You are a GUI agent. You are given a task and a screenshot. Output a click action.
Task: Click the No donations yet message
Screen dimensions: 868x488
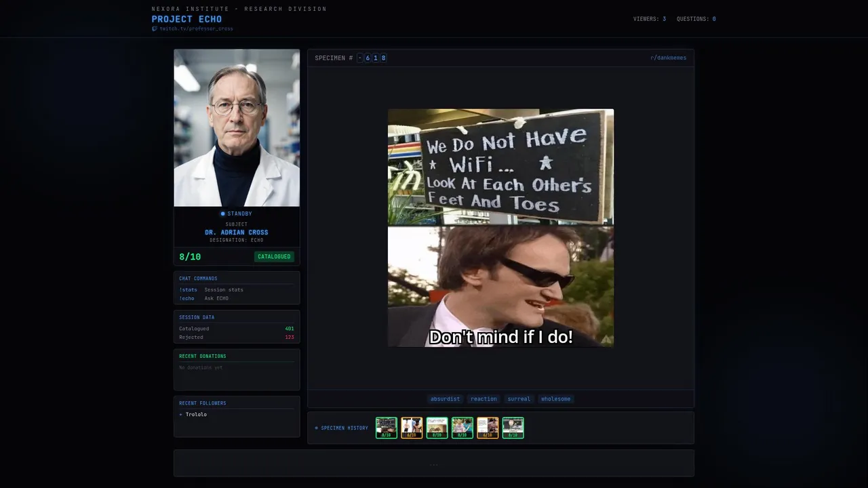click(x=201, y=367)
